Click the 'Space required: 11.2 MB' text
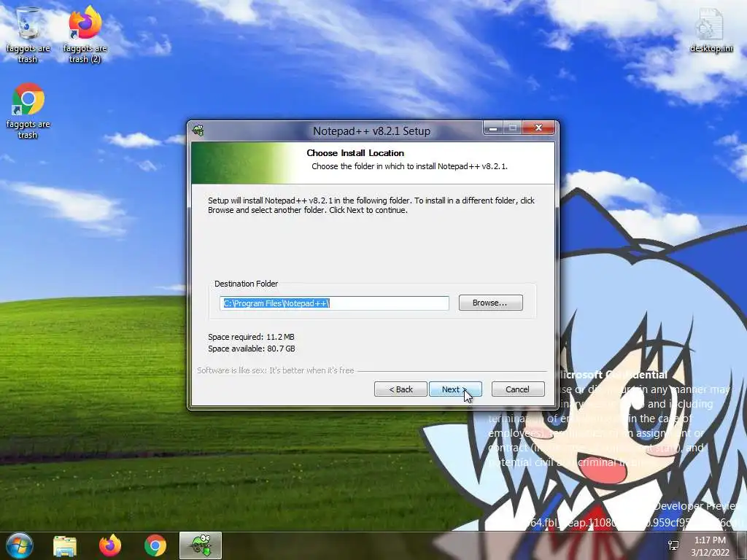Image resolution: width=747 pixels, height=560 pixels. (x=251, y=337)
